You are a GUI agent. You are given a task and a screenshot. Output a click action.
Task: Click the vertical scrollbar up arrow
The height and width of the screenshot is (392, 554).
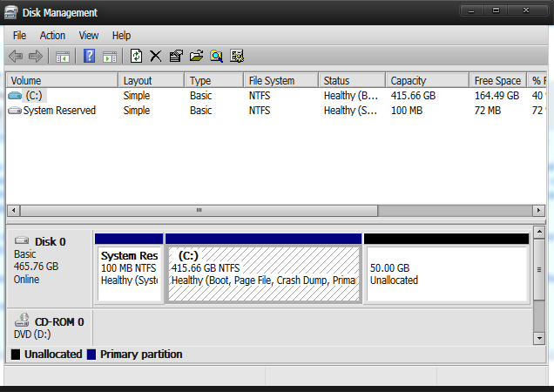539,233
